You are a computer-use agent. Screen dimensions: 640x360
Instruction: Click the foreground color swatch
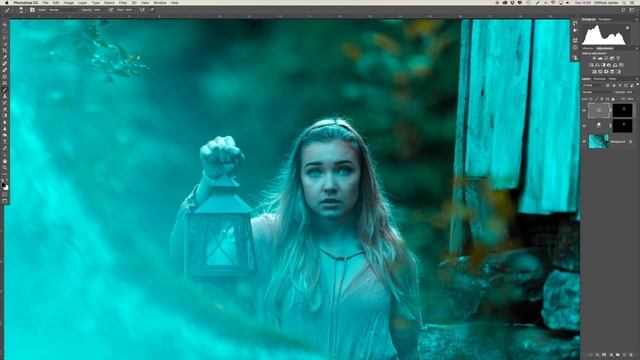tap(4, 184)
